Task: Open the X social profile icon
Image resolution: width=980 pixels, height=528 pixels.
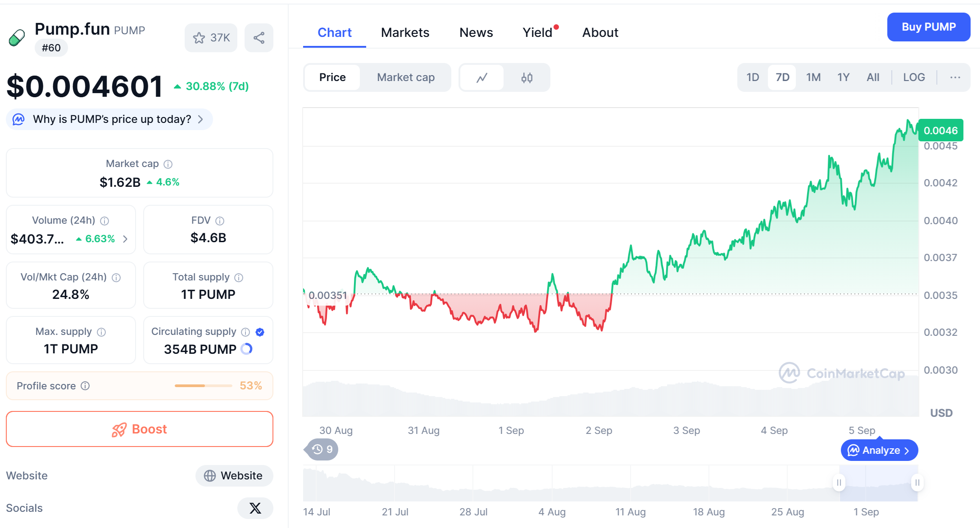Action: [x=255, y=508]
